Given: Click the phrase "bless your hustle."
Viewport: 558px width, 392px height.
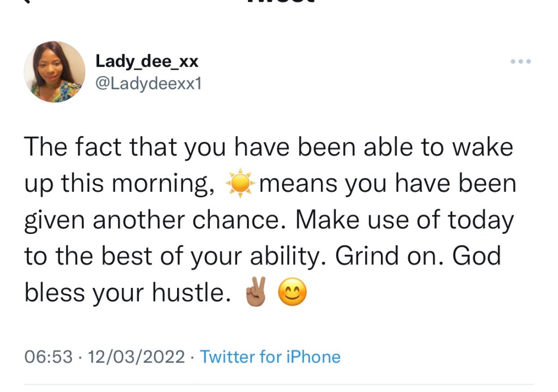Looking at the screenshot, I should click(125, 293).
